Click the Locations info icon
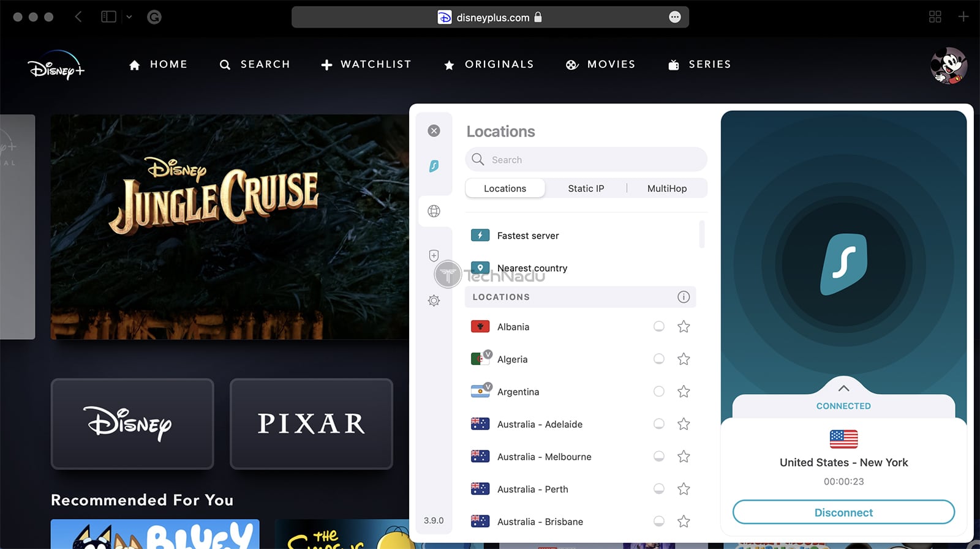Screen dimensions: 980x549 684,297
